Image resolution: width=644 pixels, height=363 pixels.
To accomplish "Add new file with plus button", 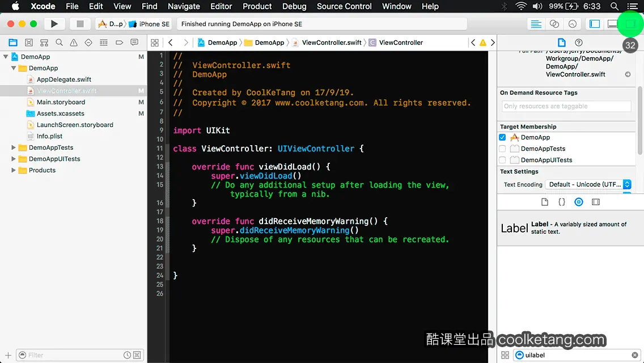I will pyautogui.click(x=8, y=355).
